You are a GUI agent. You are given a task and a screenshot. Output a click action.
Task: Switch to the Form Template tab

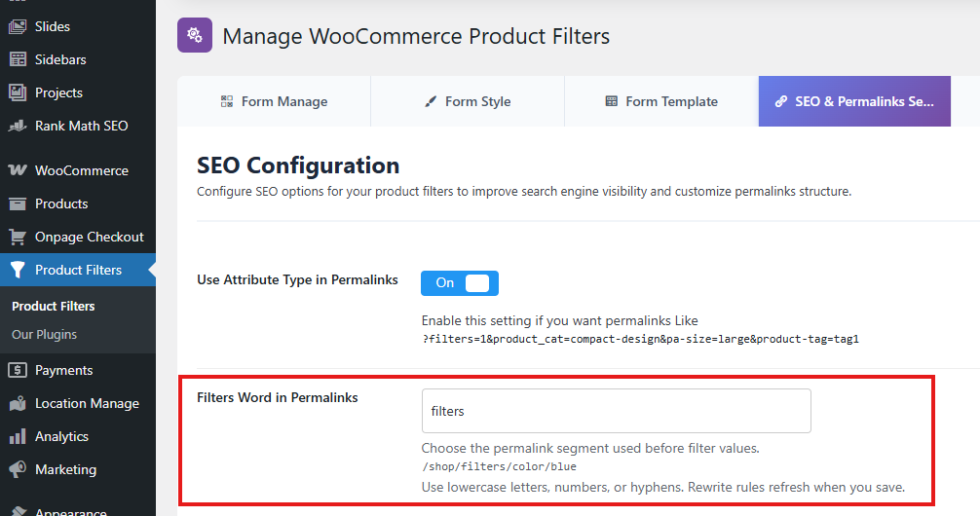click(x=661, y=101)
